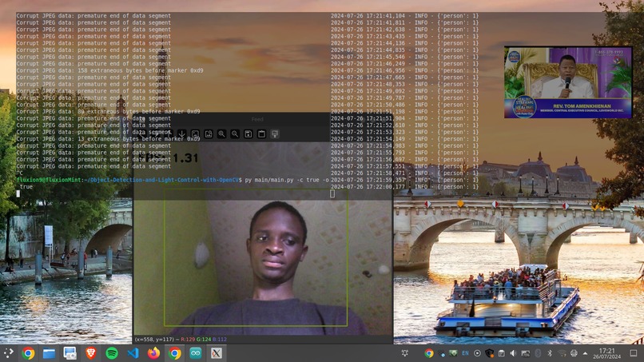Open the volume control in system tray
Screen dimensions: 644x362
513,353
